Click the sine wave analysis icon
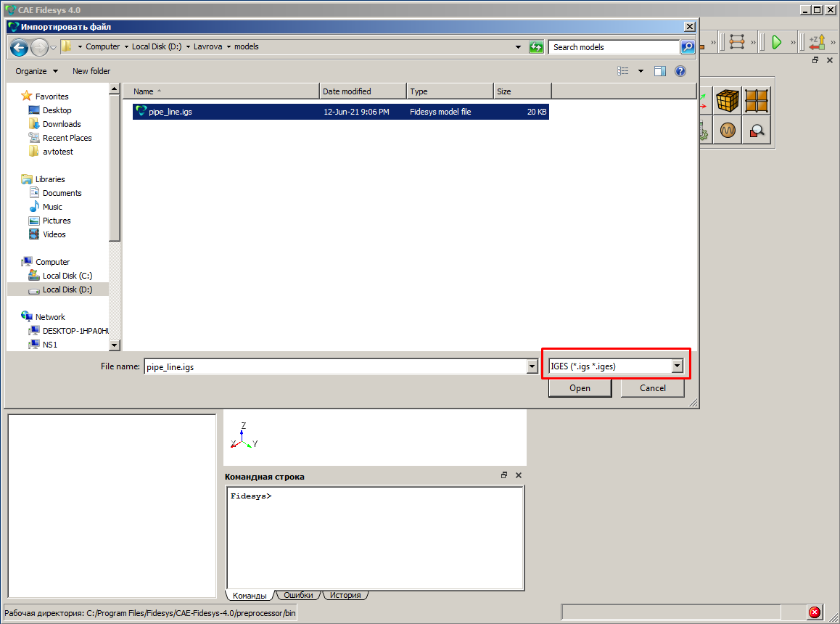 tap(728, 131)
